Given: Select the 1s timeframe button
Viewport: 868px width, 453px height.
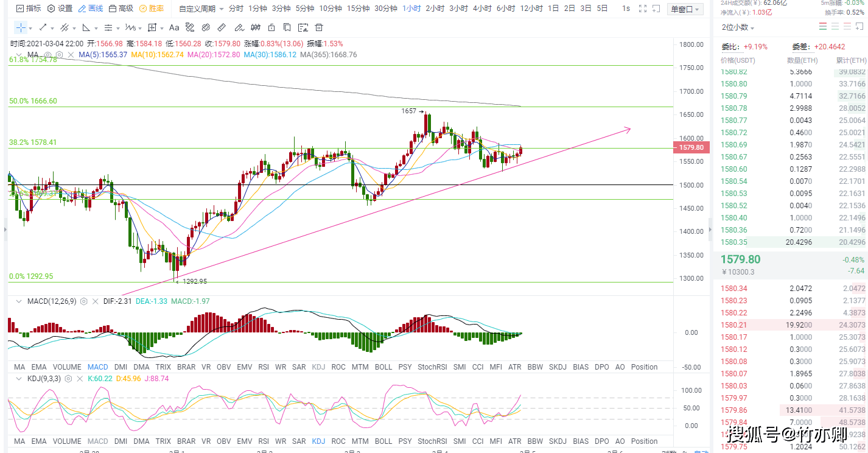Looking at the screenshot, I should coord(626,9).
